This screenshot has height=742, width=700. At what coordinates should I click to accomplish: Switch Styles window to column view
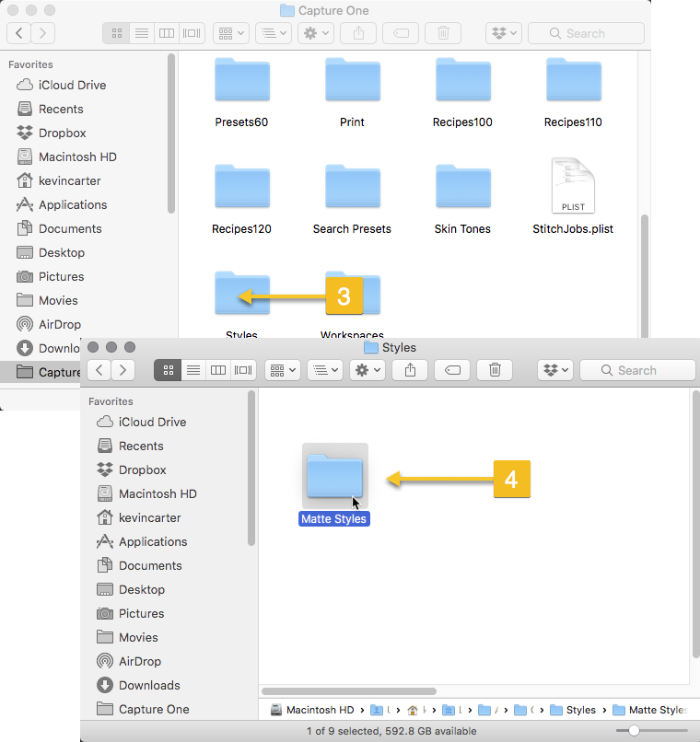[x=218, y=370]
